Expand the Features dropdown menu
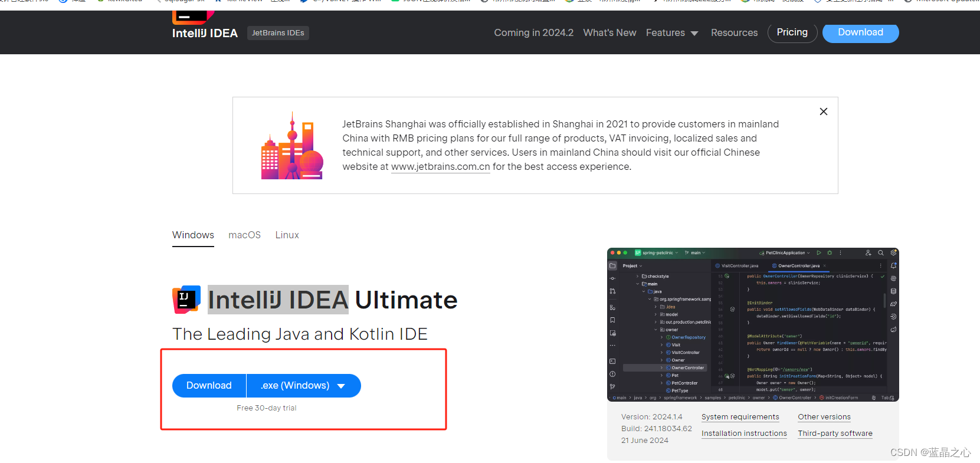The width and height of the screenshot is (980, 463). [x=672, y=33]
